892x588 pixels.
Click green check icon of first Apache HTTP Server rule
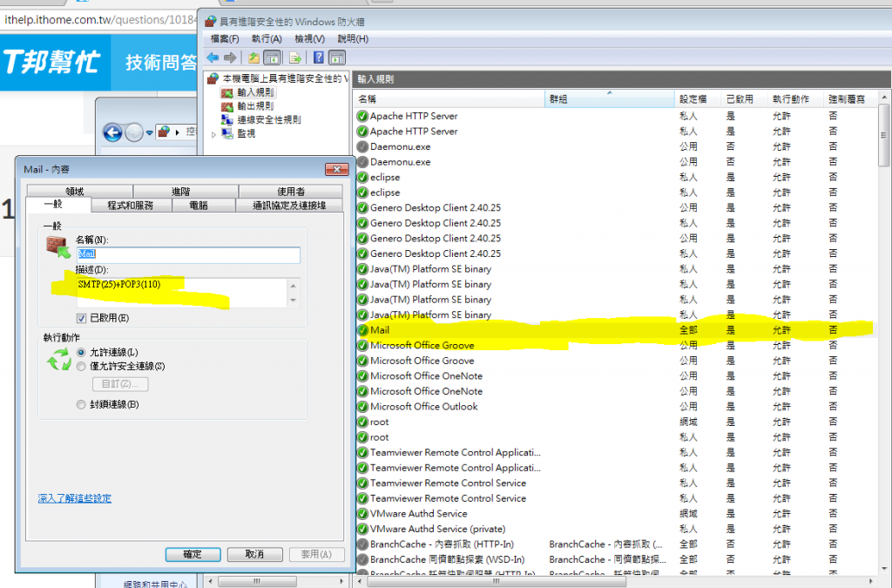362,116
